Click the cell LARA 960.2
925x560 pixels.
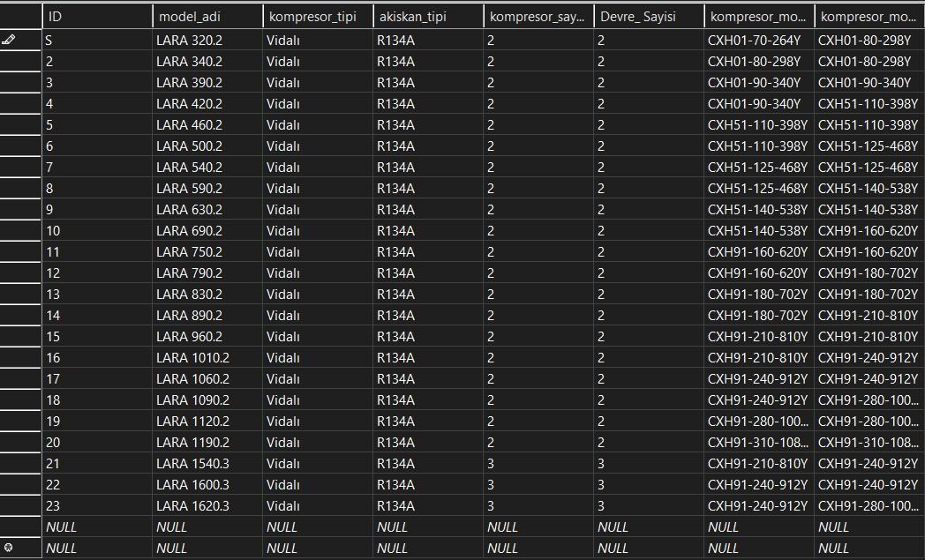tap(207, 337)
